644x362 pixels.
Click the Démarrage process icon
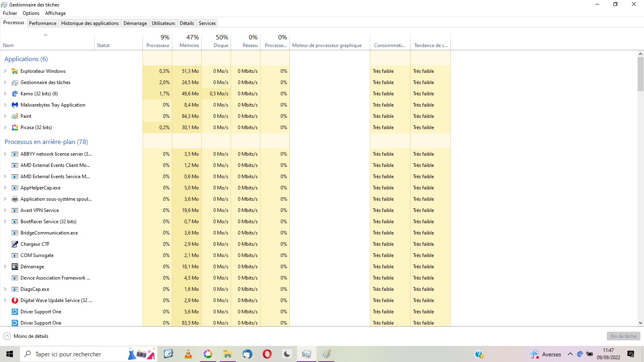(15, 267)
